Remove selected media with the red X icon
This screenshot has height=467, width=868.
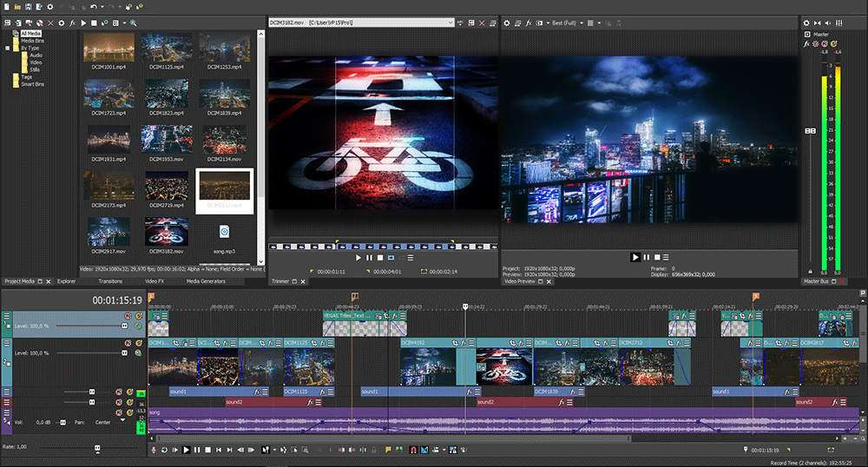pyautogui.click(x=50, y=23)
